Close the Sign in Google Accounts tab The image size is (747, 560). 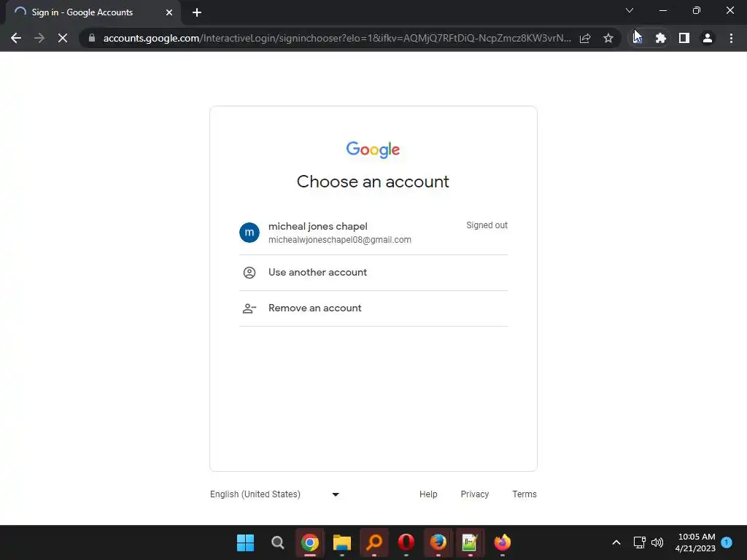169,12
